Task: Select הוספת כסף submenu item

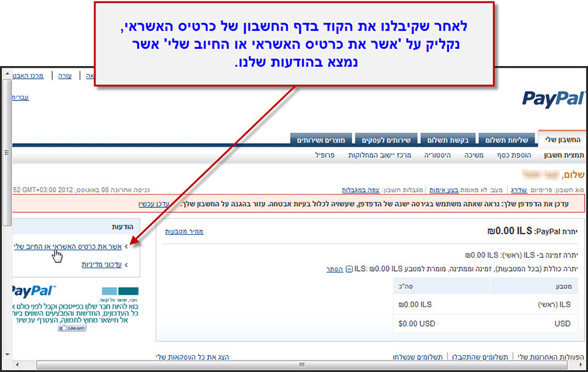Action: point(514,155)
